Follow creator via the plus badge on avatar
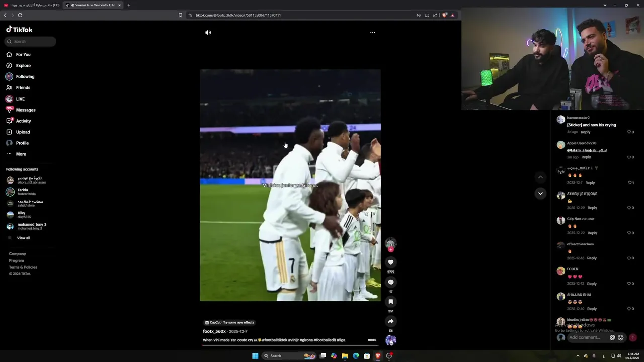This screenshot has width=644, height=362. point(391,249)
